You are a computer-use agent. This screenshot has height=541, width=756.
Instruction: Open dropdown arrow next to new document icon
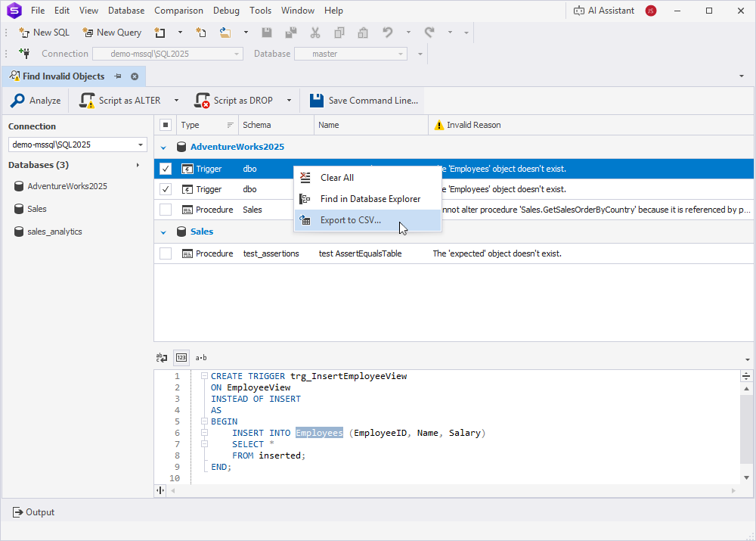(x=181, y=33)
